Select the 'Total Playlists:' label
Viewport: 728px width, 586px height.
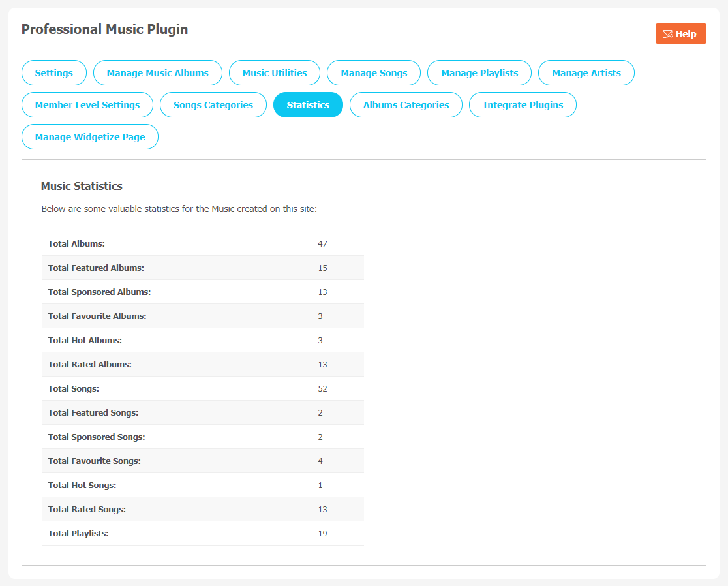click(78, 534)
